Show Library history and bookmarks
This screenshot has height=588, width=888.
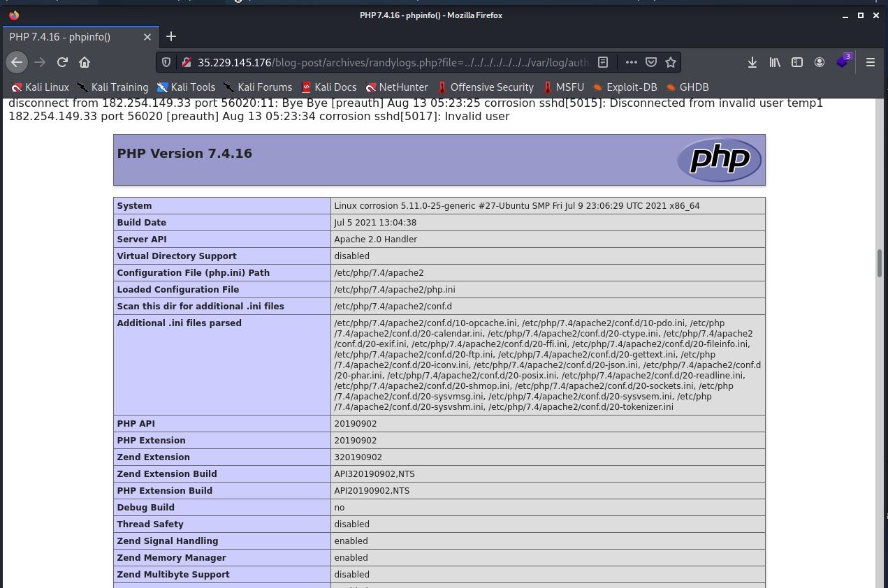pos(775,62)
